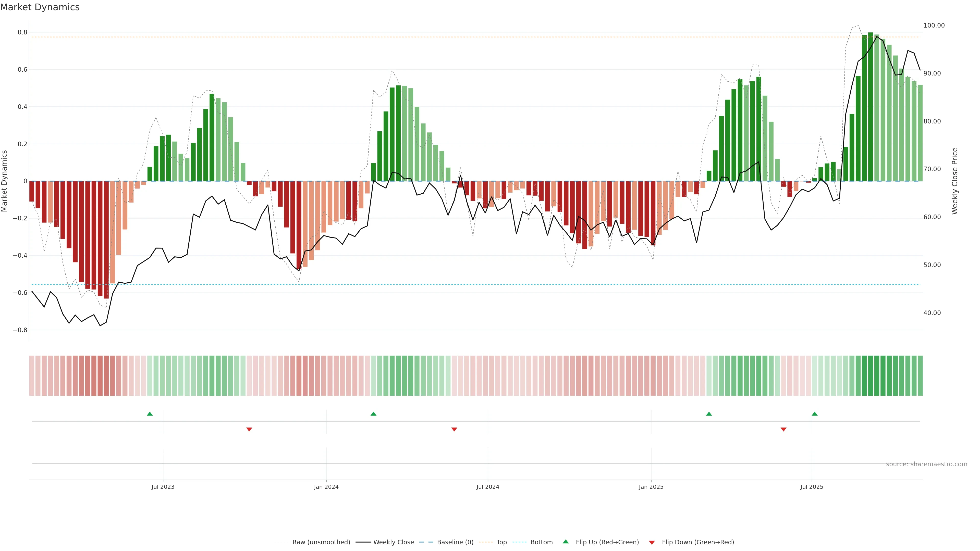
Task: Click the Flip Up green triangle legend icon
Action: tap(566, 542)
